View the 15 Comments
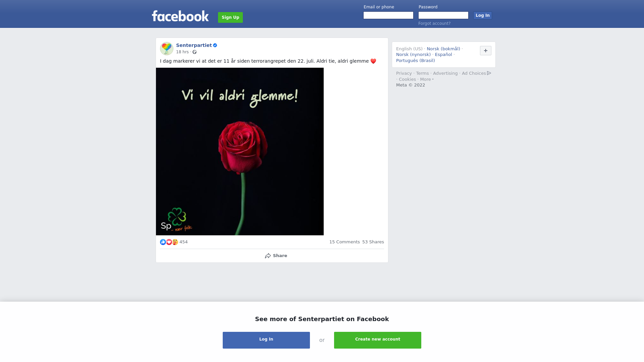The width and height of the screenshot is (644, 362). click(x=344, y=242)
